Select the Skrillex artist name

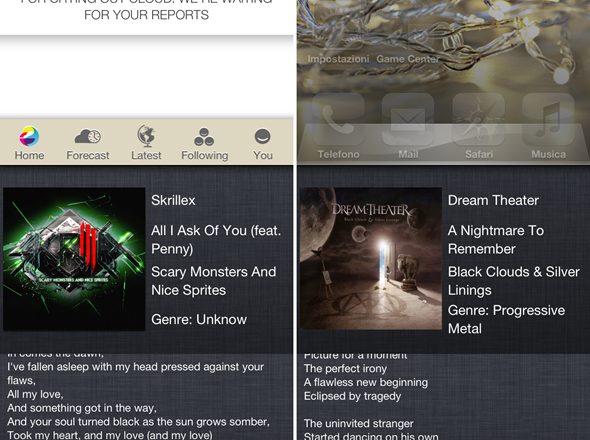tap(173, 200)
